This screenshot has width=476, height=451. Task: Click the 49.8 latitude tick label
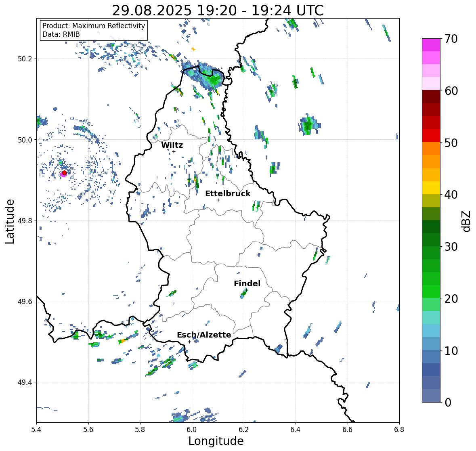click(25, 220)
